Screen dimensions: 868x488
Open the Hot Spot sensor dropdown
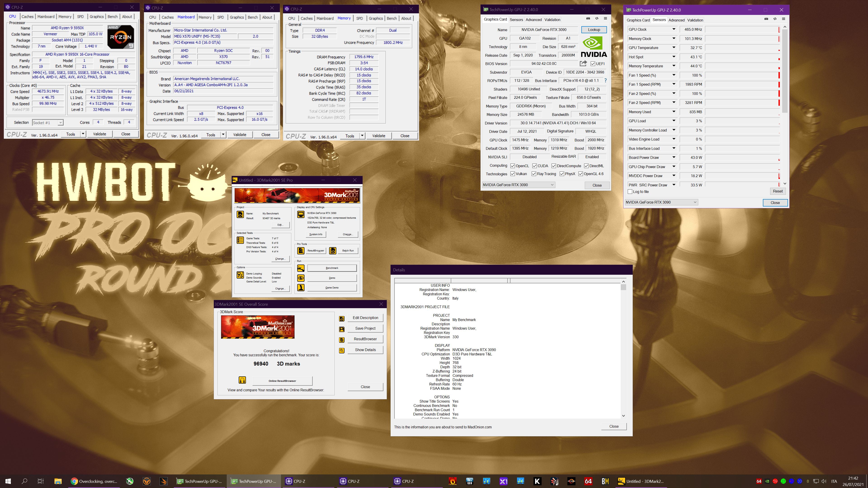point(674,56)
